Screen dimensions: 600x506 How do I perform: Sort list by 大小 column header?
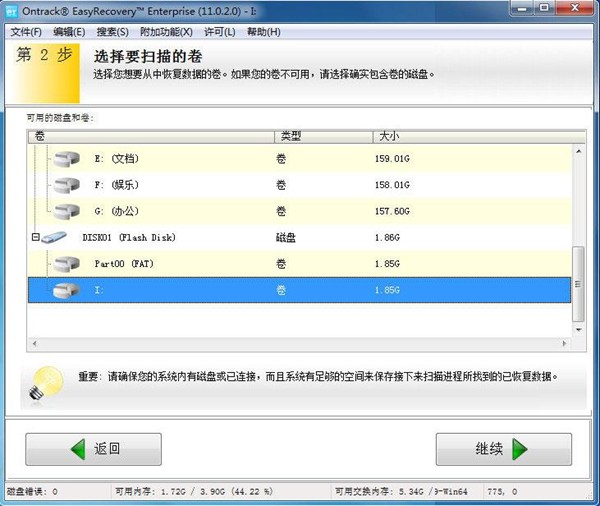(388, 135)
